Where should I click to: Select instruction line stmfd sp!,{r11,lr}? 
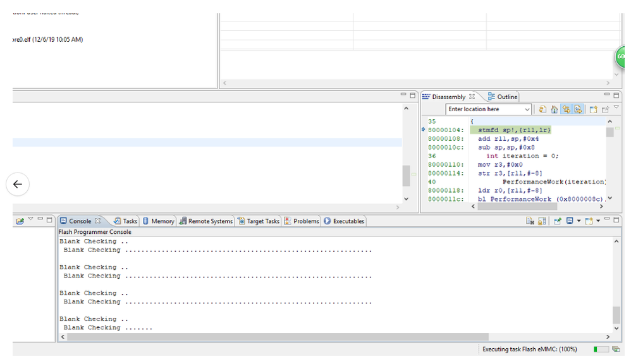pyautogui.click(x=514, y=130)
